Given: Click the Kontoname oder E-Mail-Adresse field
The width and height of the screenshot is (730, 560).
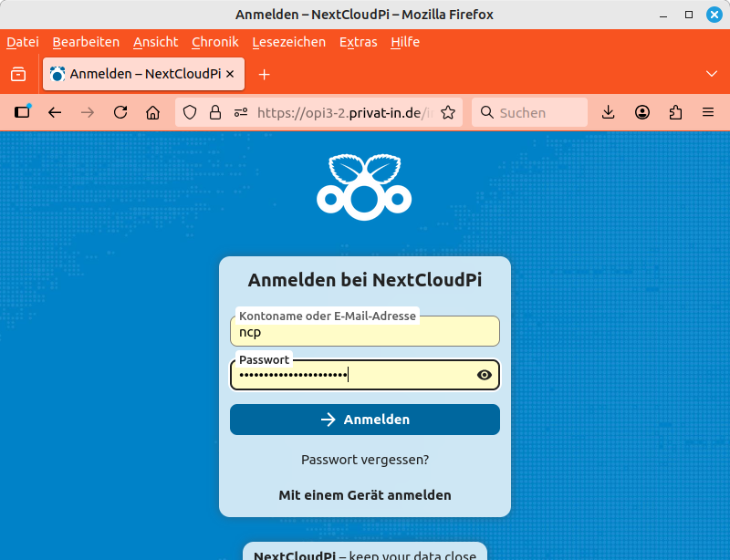Looking at the screenshot, I should click(365, 333).
